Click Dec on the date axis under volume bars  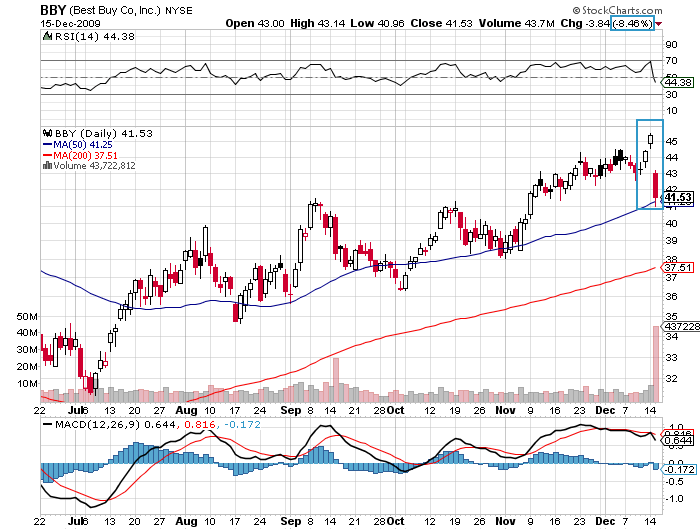coord(605,410)
